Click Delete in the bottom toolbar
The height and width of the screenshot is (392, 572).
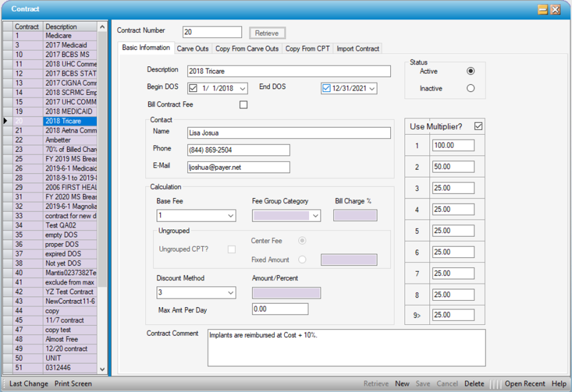pos(474,384)
